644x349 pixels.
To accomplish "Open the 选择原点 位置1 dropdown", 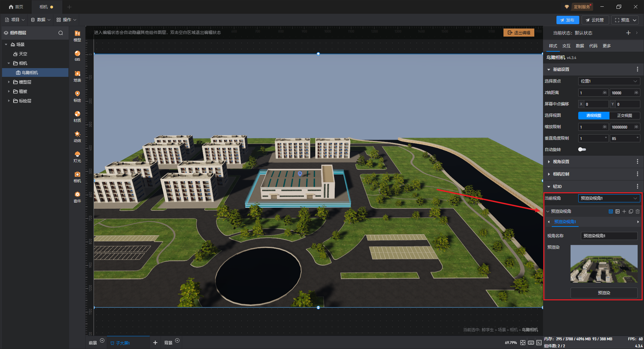I will (608, 81).
